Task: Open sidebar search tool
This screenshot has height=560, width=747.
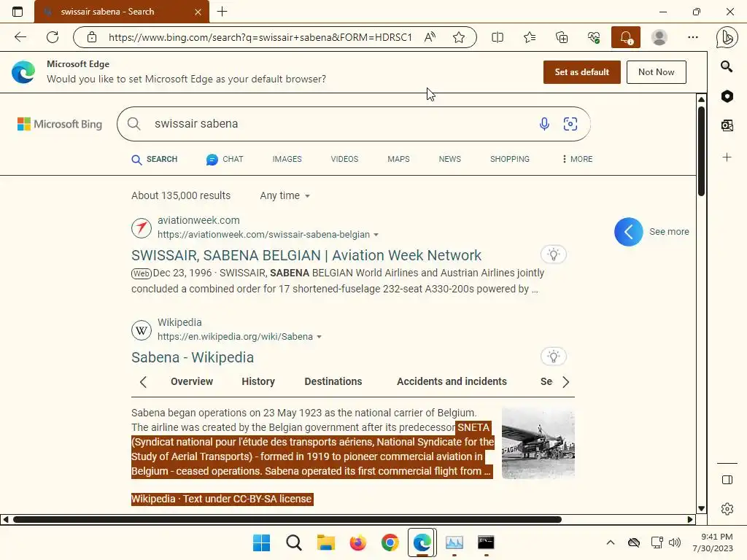Action: click(727, 66)
